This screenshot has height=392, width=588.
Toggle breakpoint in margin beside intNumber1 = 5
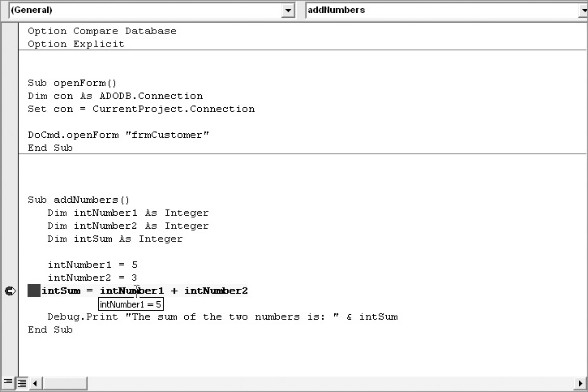click(10, 265)
